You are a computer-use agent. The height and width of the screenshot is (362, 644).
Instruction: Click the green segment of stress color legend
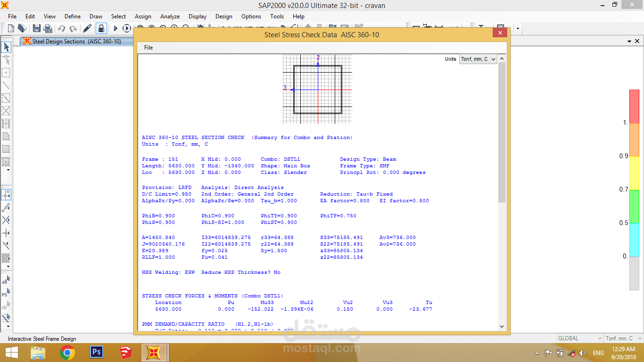634,206
